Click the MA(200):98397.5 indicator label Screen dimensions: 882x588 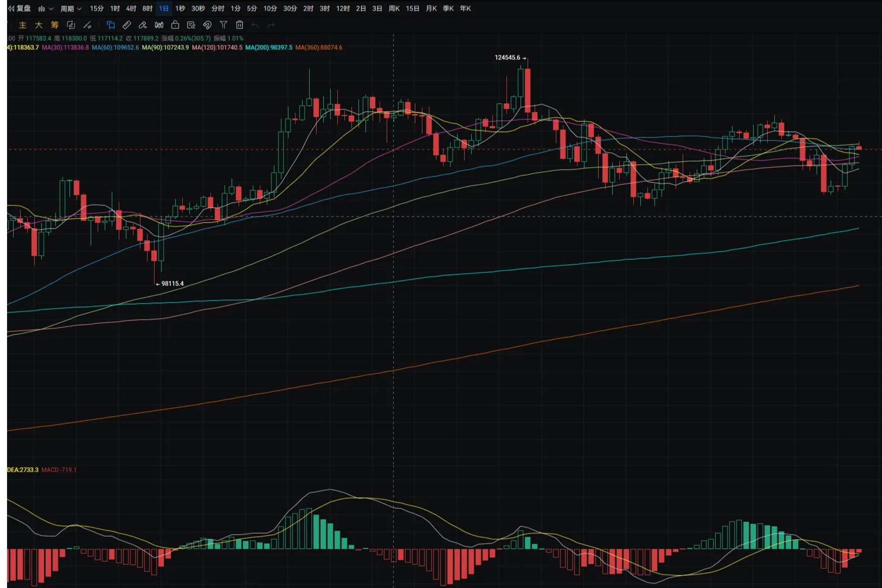click(x=269, y=47)
